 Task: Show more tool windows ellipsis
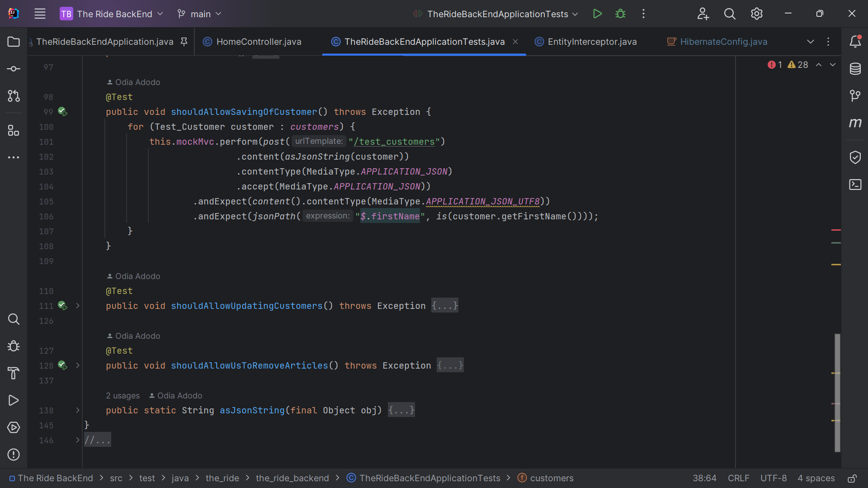pos(14,157)
